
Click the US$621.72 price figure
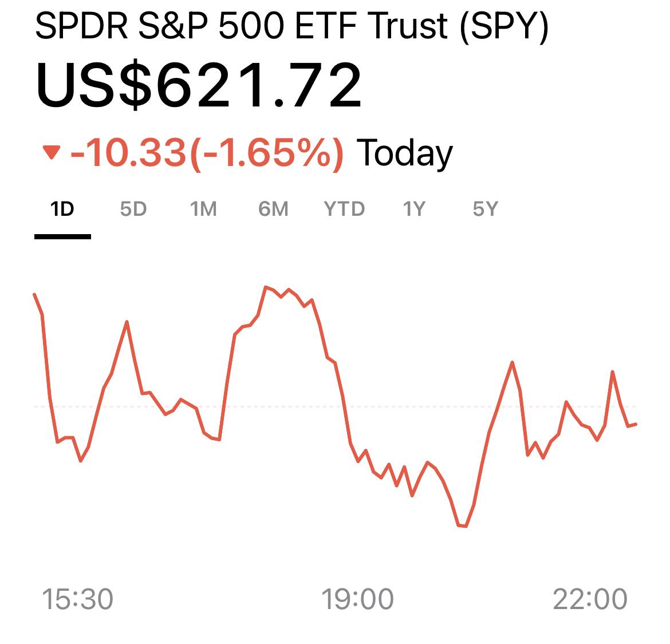pyautogui.click(x=199, y=86)
